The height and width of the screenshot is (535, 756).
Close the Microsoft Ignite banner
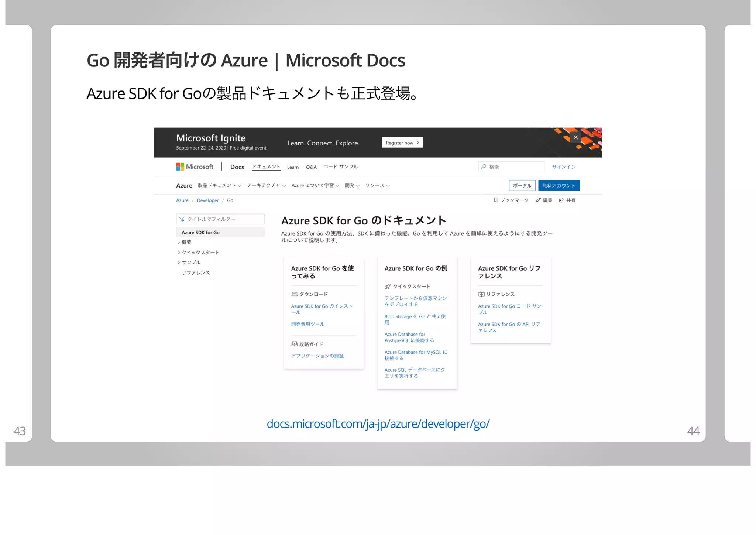click(575, 137)
